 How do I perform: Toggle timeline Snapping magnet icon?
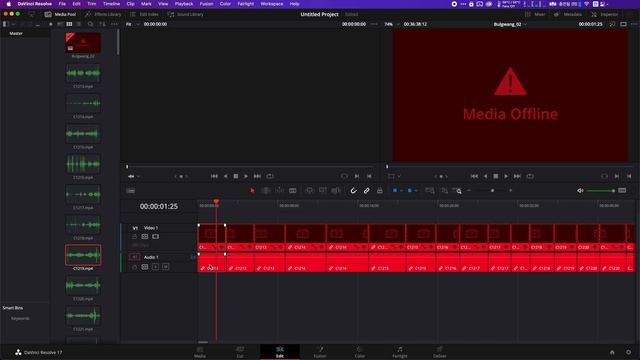point(353,191)
